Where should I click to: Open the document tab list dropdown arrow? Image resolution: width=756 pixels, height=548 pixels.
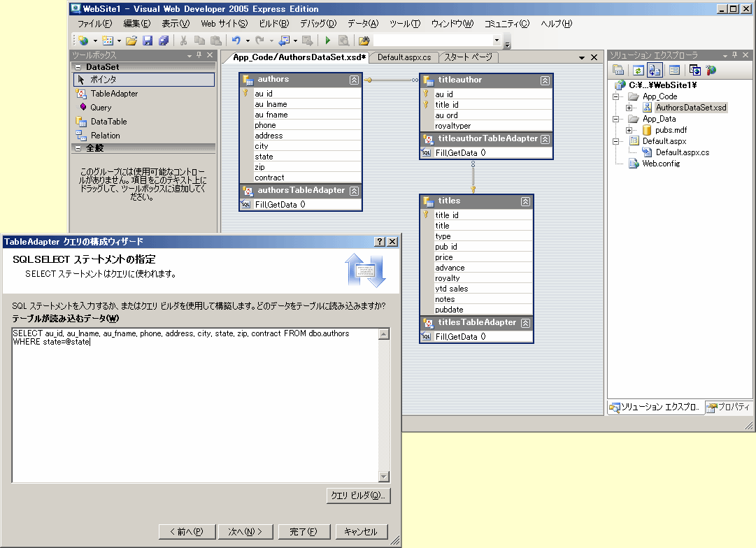coord(582,57)
